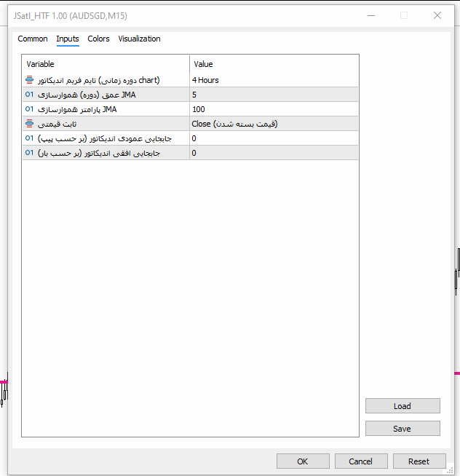Viewport: 460px width, 476px height.
Task: Open the 4 Hours timeframe value dropdown
Action: pyautogui.click(x=274, y=80)
